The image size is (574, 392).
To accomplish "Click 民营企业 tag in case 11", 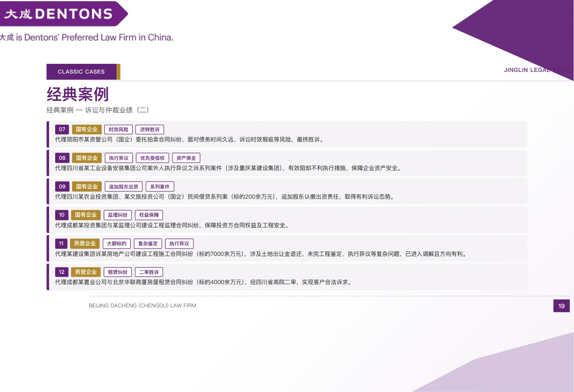I will click(x=85, y=244).
